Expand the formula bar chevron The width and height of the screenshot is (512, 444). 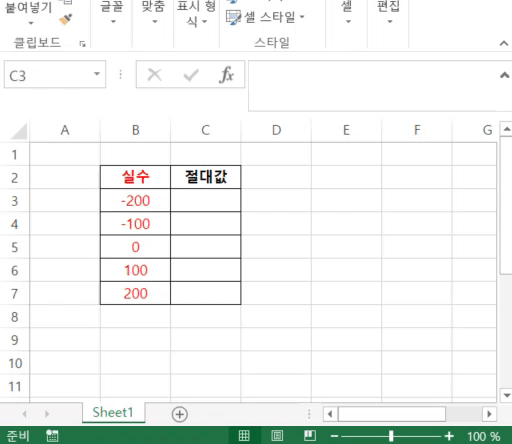(x=504, y=75)
